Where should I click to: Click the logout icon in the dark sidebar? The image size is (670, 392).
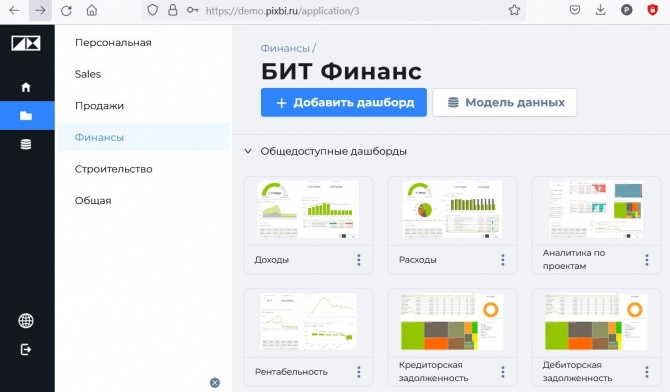[x=26, y=349]
